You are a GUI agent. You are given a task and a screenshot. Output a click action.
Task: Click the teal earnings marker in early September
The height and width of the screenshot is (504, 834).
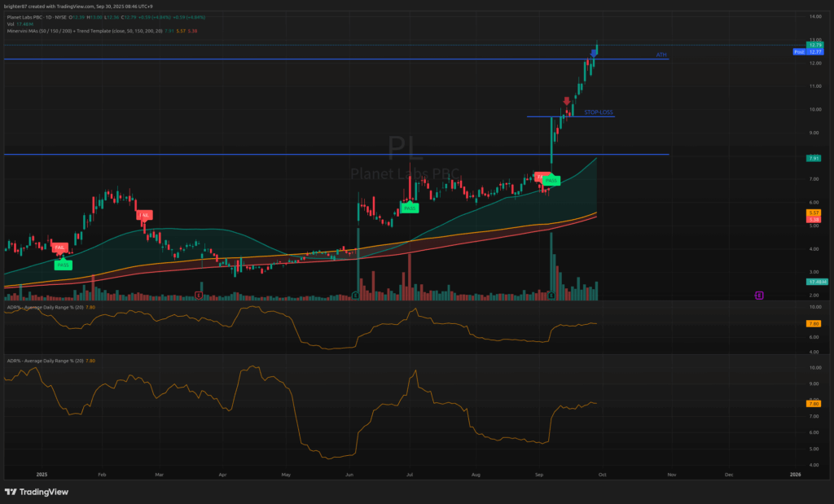[x=551, y=295]
